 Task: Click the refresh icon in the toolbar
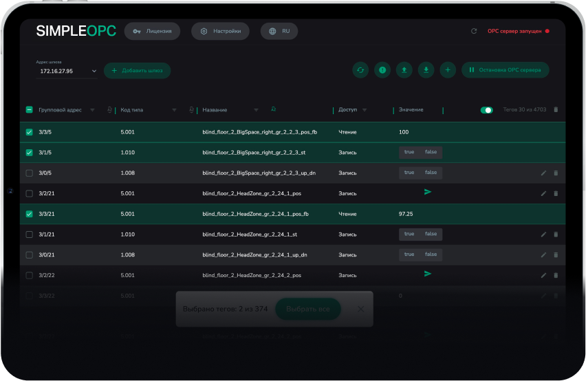(360, 69)
